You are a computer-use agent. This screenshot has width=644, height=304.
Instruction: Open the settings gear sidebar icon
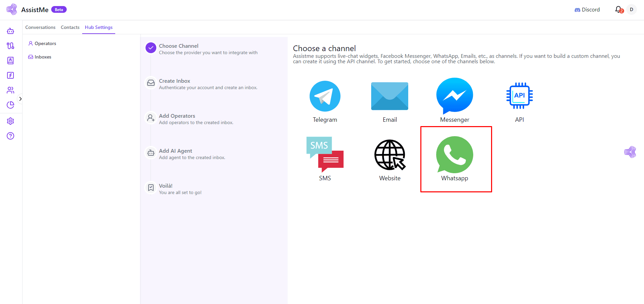(x=10, y=121)
